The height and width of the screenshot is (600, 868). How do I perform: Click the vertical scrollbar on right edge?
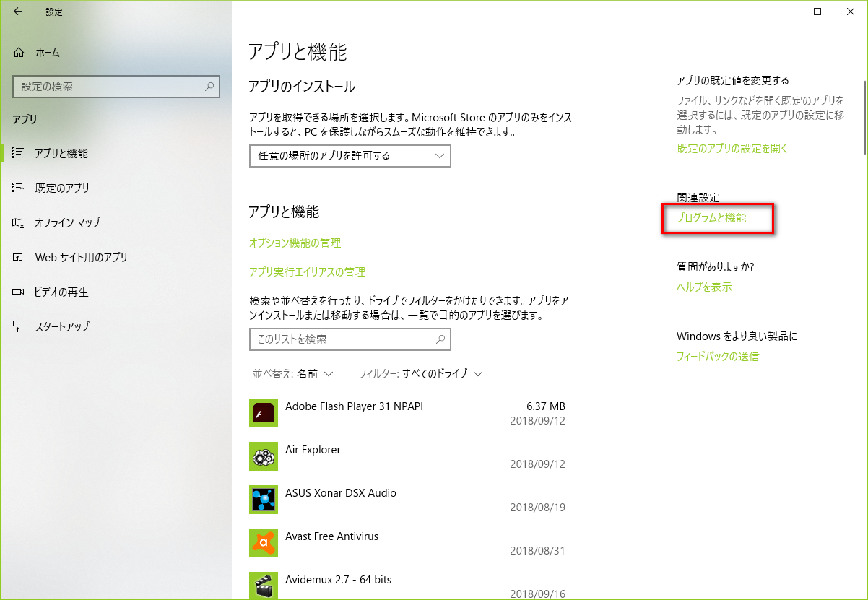[x=864, y=108]
